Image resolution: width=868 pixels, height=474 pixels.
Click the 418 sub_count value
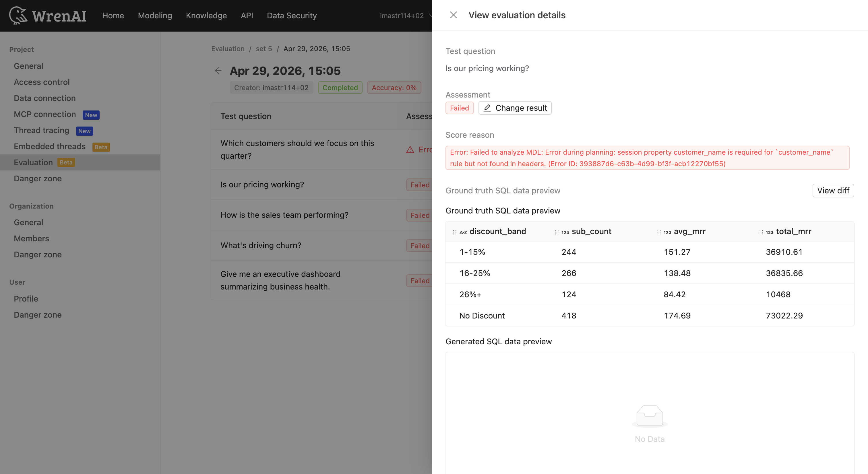(569, 316)
